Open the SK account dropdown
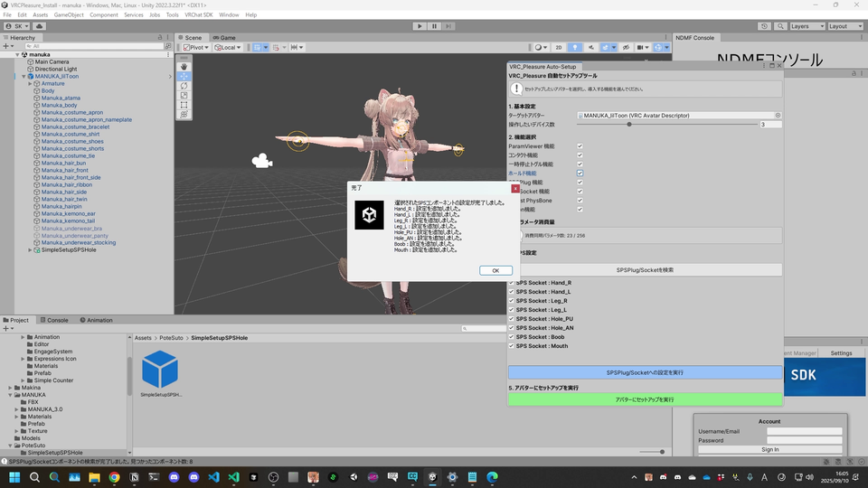The image size is (868, 488). tap(16, 26)
